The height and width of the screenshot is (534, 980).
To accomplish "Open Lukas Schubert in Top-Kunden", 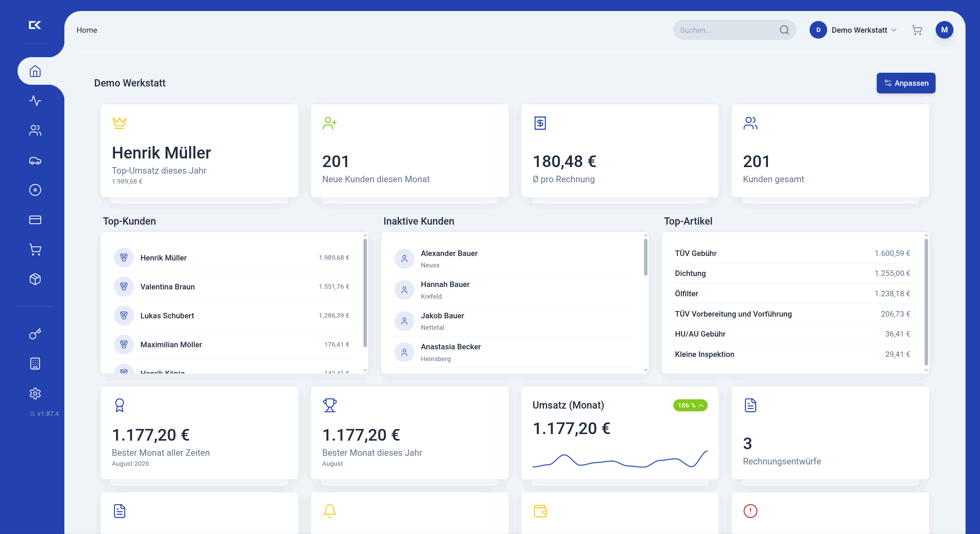I will pyautogui.click(x=232, y=315).
